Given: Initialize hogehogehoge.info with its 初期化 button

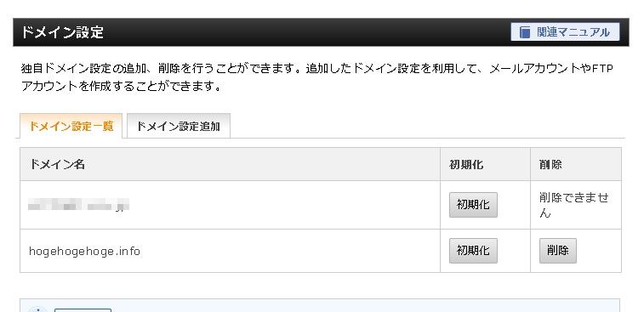Looking at the screenshot, I should click(473, 251).
